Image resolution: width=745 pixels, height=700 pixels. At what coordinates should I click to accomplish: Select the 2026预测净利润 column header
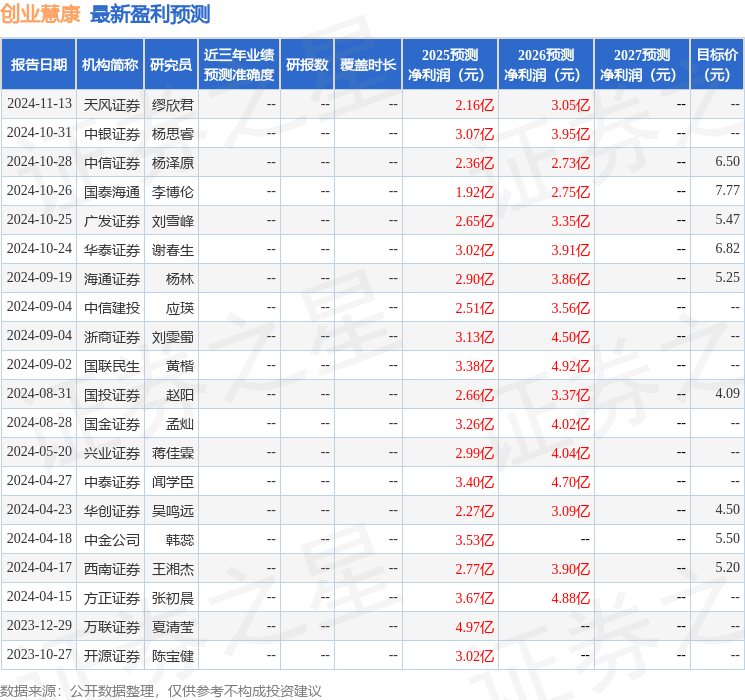tap(546, 64)
